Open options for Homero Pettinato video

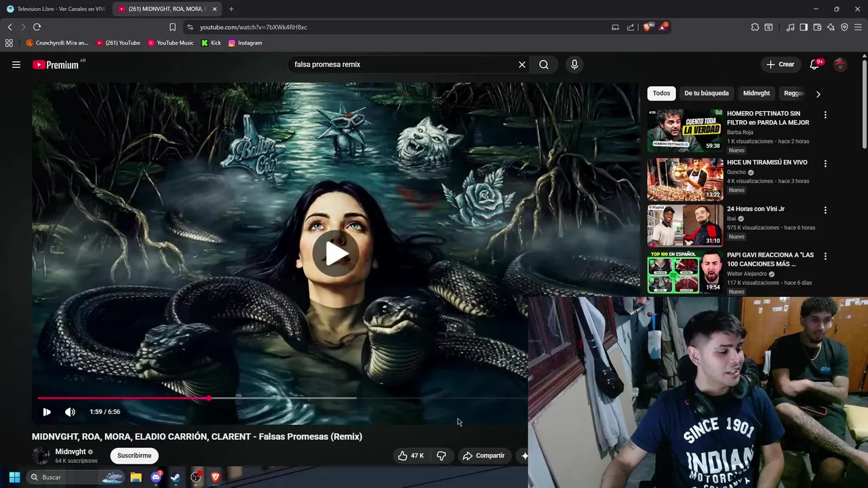(x=825, y=115)
